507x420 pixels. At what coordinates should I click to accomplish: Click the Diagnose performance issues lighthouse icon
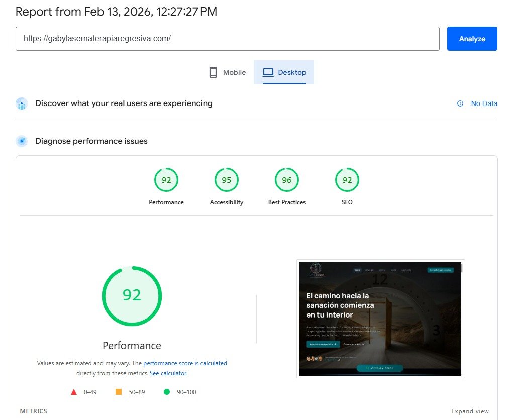tap(21, 141)
